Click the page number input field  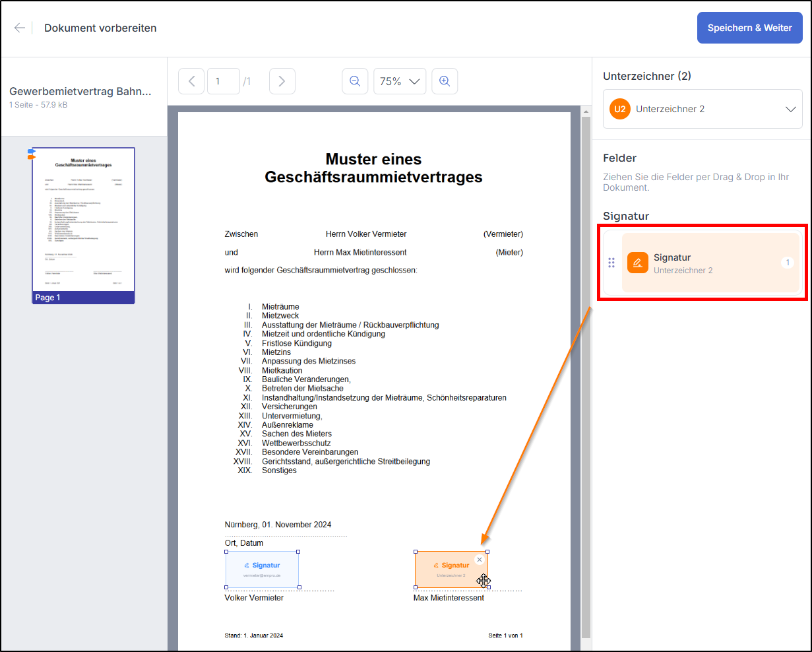223,81
